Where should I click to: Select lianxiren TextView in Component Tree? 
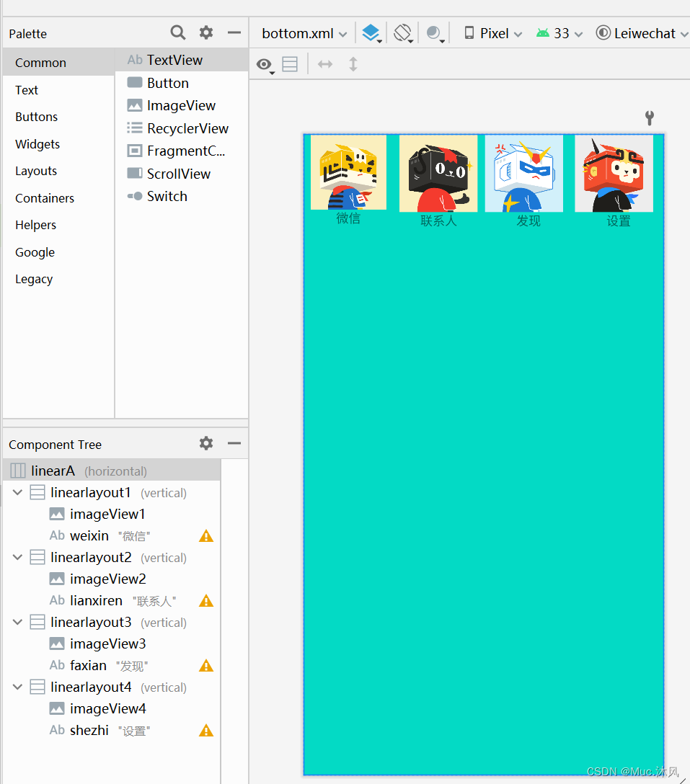(x=112, y=601)
